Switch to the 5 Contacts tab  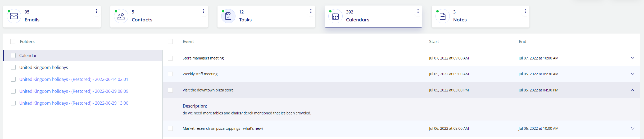coord(159,16)
